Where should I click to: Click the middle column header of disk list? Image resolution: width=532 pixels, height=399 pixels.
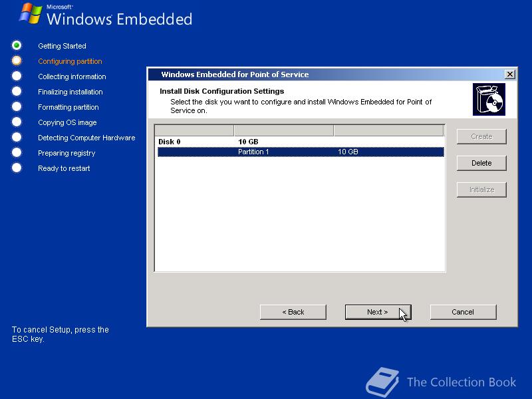[284, 130]
